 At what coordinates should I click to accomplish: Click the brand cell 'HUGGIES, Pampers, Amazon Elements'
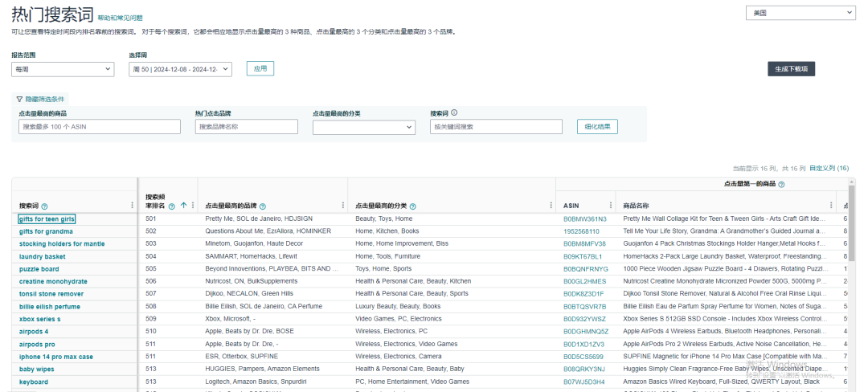262,369
